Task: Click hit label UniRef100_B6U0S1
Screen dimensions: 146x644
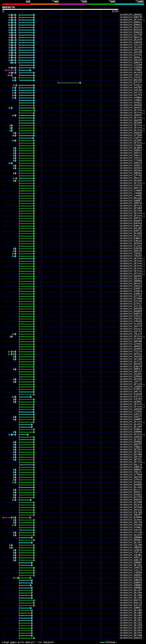Action: [131, 37]
